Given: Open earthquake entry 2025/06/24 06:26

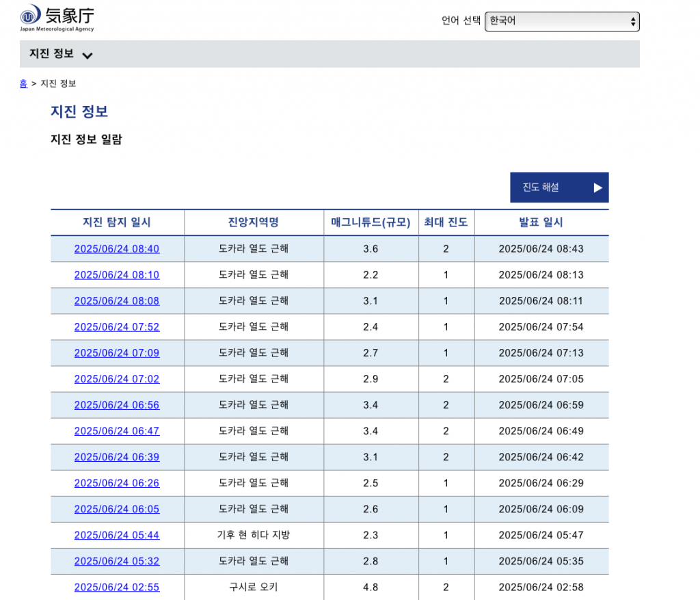Looking at the screenshot, I should [x=117, y=483].
